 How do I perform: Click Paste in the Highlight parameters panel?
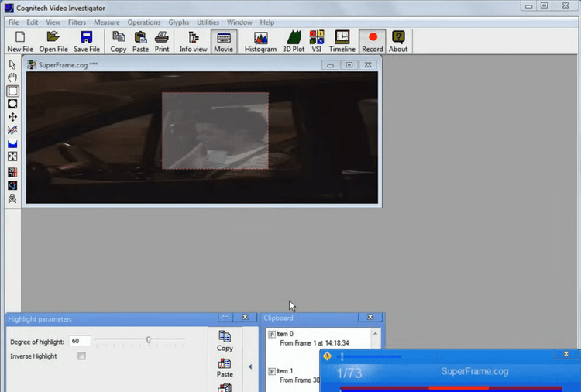point(225,366)
